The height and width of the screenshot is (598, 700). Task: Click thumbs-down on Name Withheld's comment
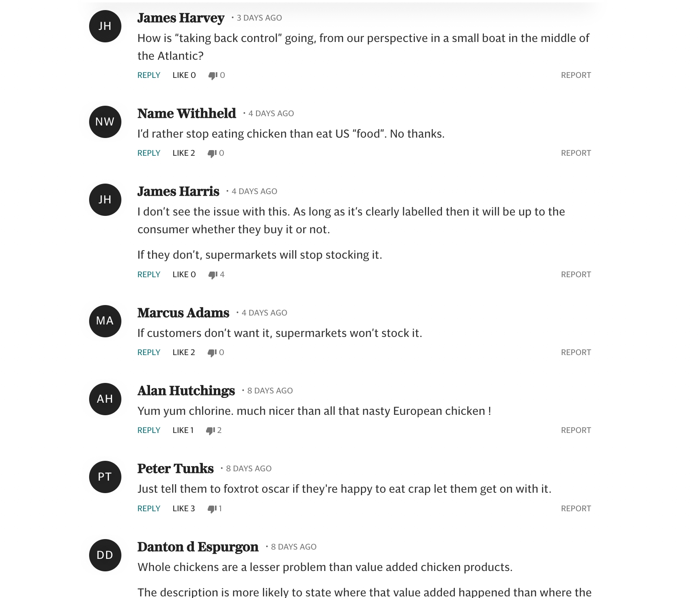coord(212,153)
